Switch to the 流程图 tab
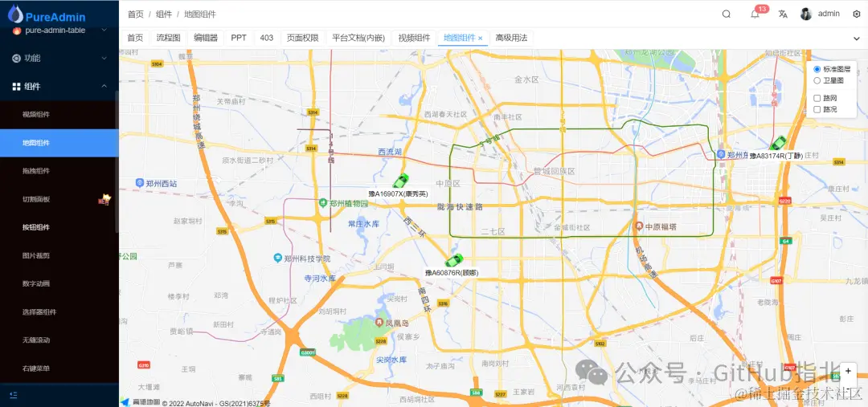 point(168,38)
